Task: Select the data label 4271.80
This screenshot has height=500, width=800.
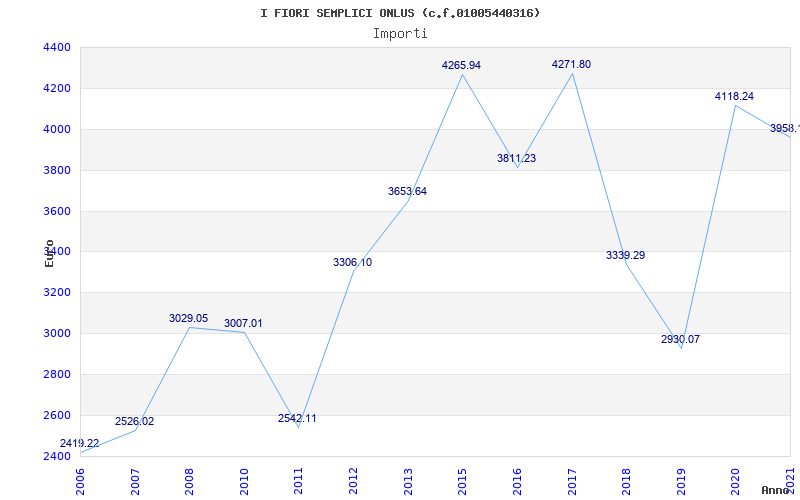Action: [571, 64]
